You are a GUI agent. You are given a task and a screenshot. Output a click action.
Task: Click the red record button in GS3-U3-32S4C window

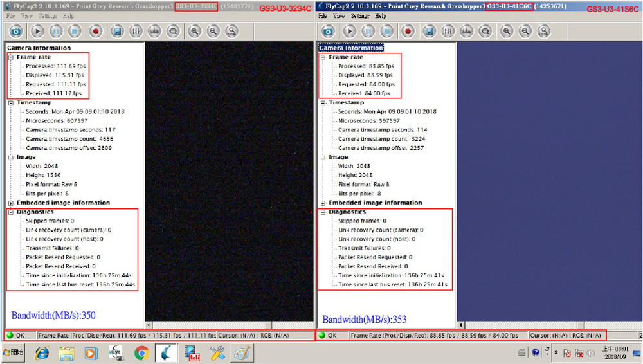tap(96, 30)
